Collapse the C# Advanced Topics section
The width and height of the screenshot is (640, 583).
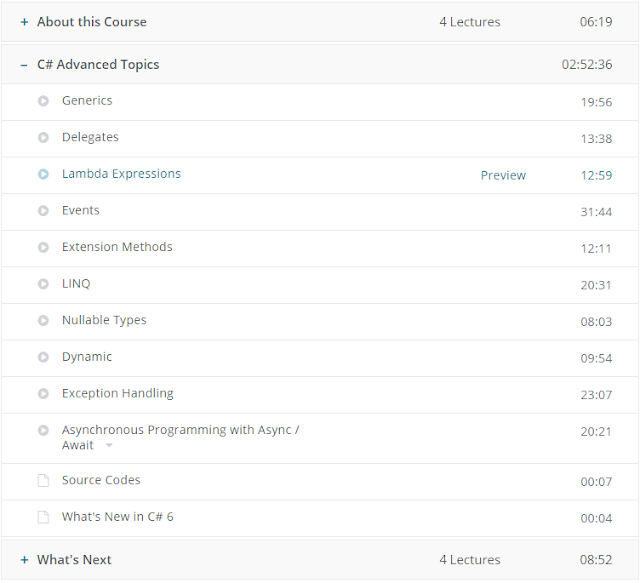(x=24, y=65)
